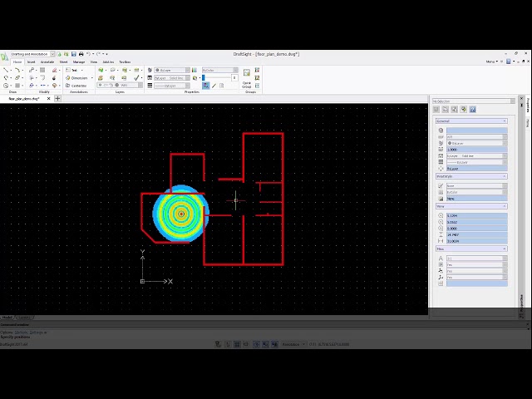
Task: Click the Save icon in quick access toolbar
Action: pos(74,54)
